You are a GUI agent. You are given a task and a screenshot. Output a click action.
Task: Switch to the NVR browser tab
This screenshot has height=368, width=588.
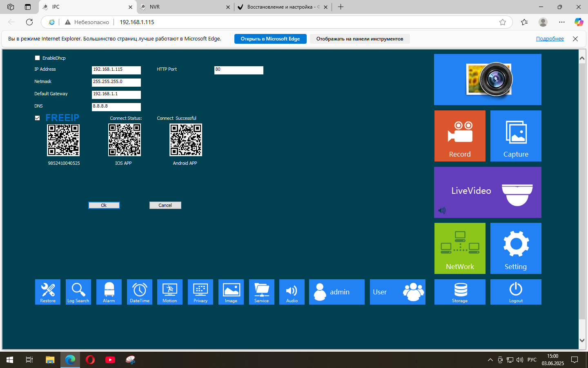[184, 7]
